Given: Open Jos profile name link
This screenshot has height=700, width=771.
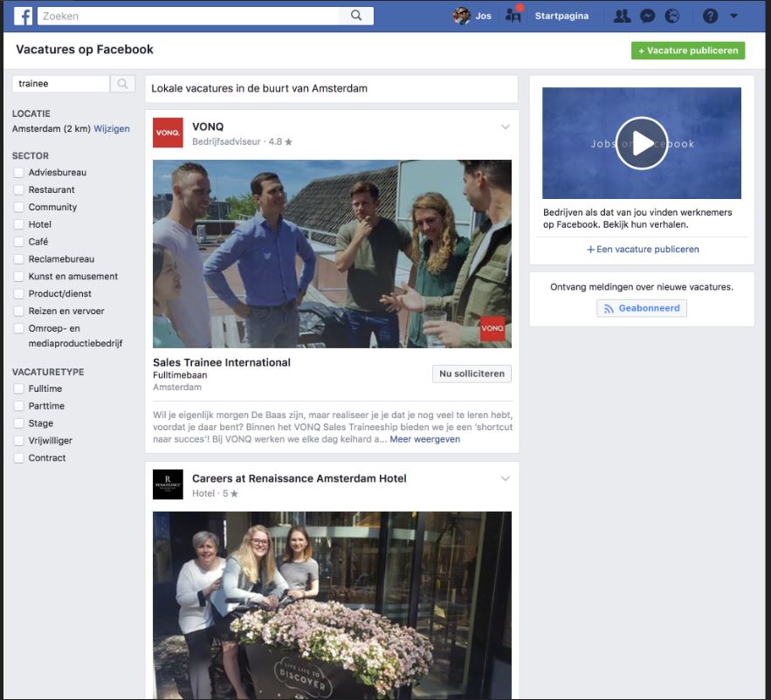Looking at the screenshot, I should click(483, 17).
